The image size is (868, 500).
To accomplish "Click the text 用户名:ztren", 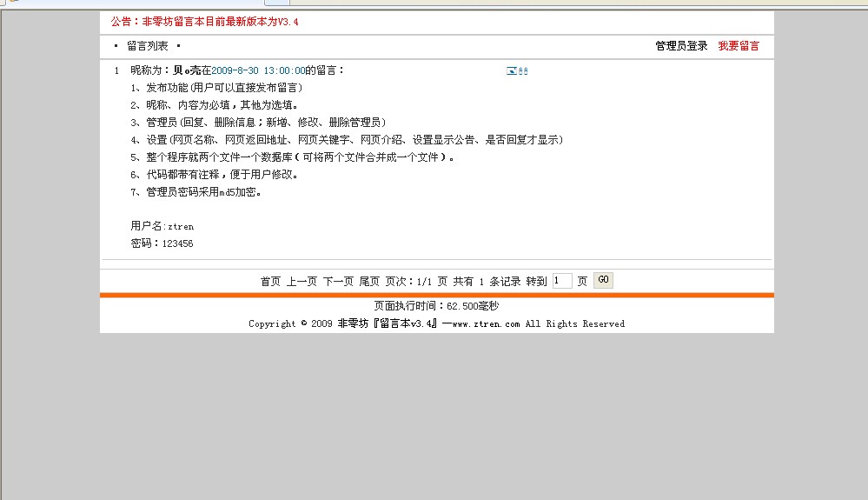I will (162, 226).
